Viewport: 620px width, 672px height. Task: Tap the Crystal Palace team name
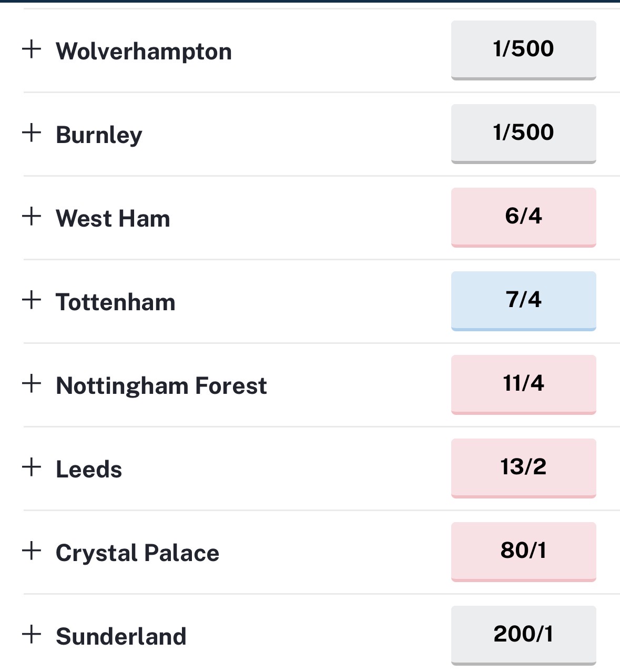click(137, 553)
